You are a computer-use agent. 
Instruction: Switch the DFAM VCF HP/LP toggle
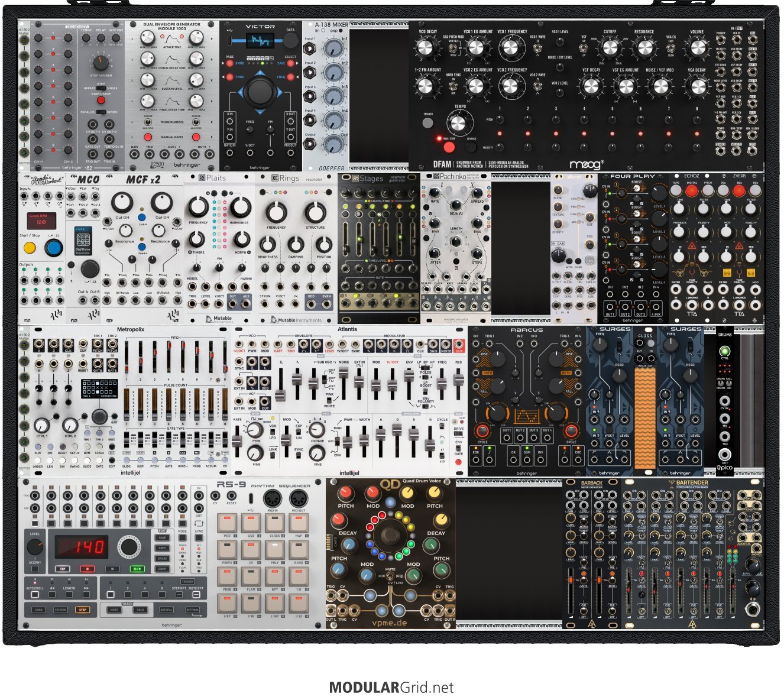click(x=584, y=48)
